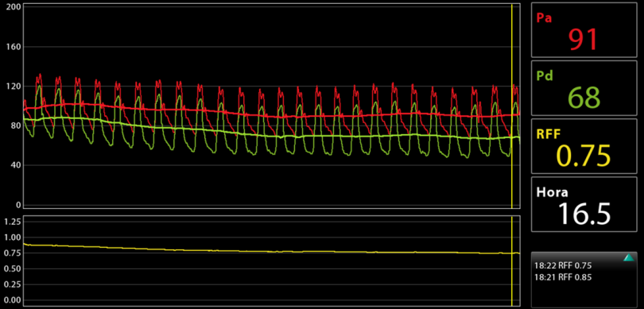Click the 0.50 mark on RFF axis

pos(11,268)
